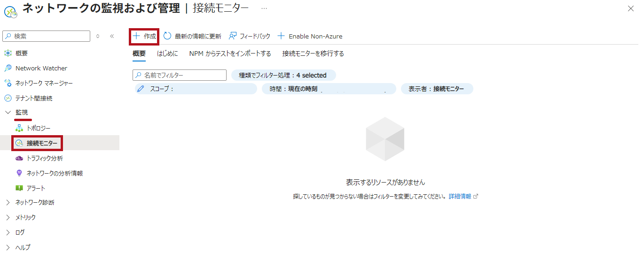Open the ellipsis more options in title
The image size is (644, 260).
point(264,9)
